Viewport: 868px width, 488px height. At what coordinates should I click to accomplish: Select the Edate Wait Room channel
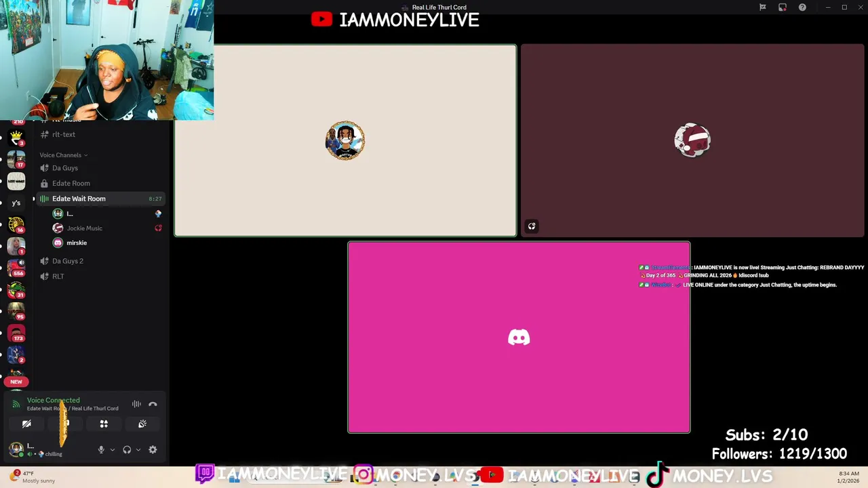point(100,199)
